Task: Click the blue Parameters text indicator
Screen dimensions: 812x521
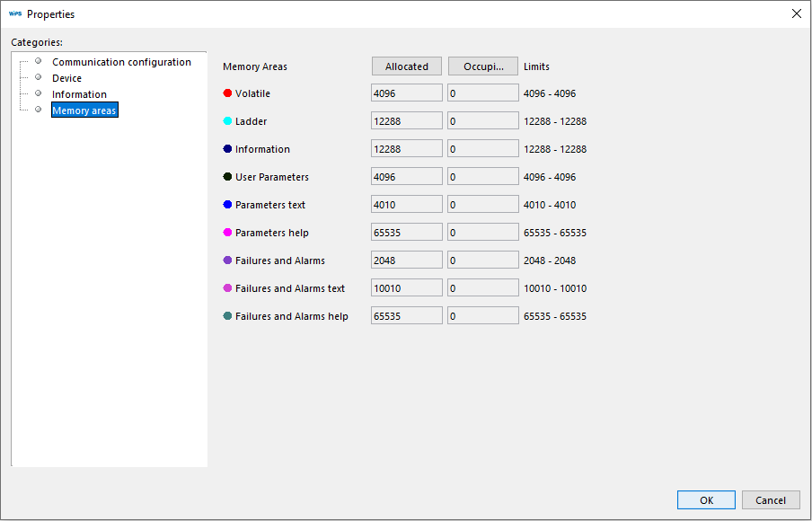Action: point(228,204)
